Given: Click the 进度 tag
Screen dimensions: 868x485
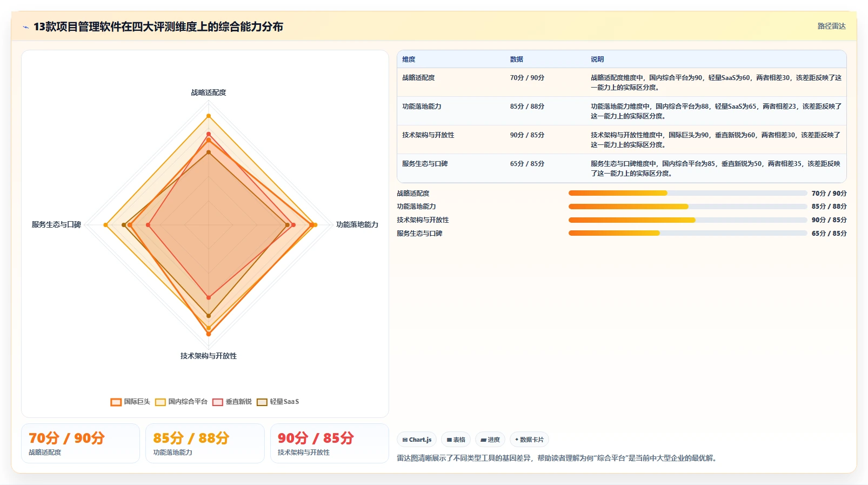Looking at the screenshot, I should pos(490,440).
